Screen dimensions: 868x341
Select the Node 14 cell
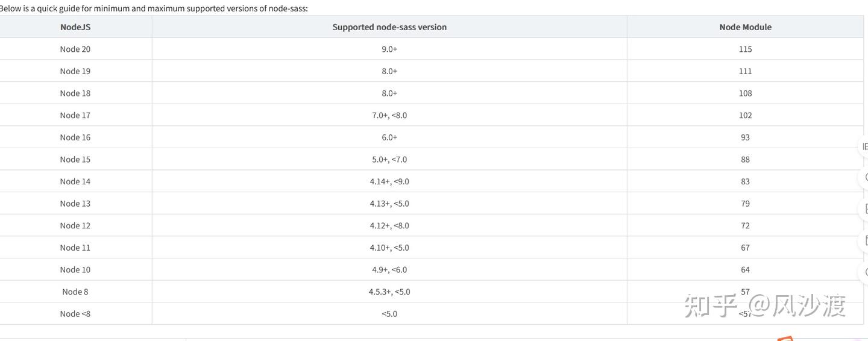click(75, 181)
